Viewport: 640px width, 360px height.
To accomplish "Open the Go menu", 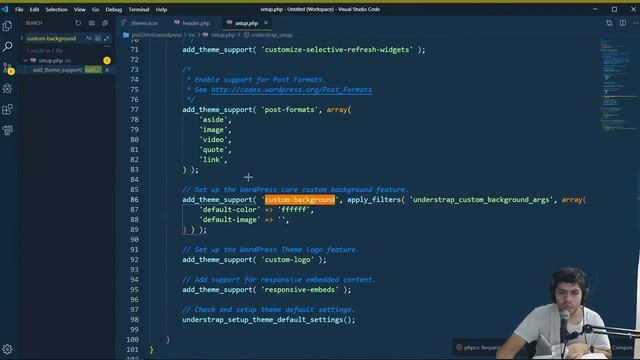I will pyautogui.click(x=96, y=9).
